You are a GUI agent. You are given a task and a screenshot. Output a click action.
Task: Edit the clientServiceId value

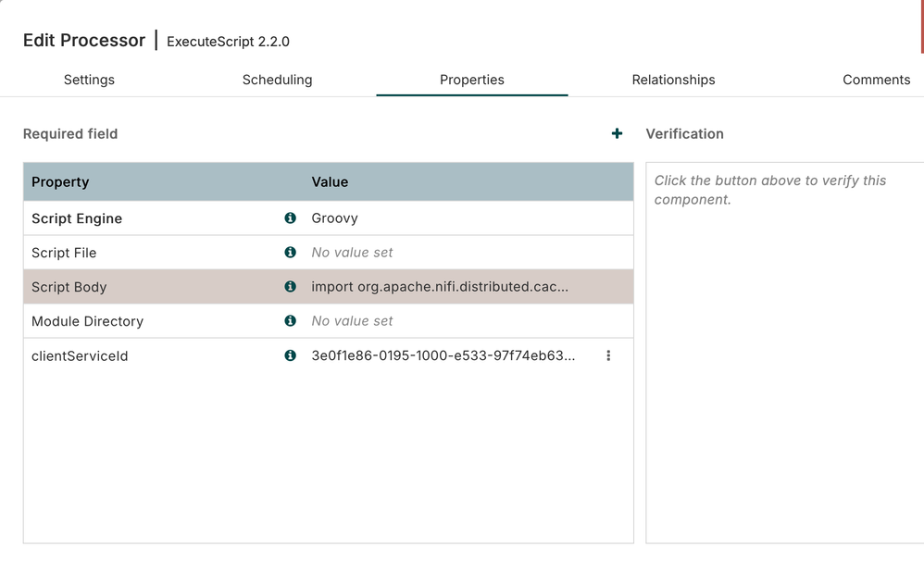pos(443,355)
